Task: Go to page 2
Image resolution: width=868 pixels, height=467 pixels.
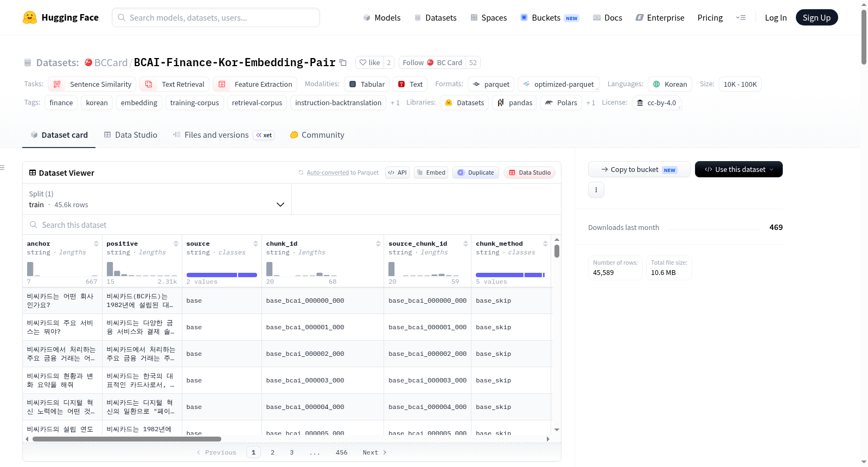Action: 272,452
